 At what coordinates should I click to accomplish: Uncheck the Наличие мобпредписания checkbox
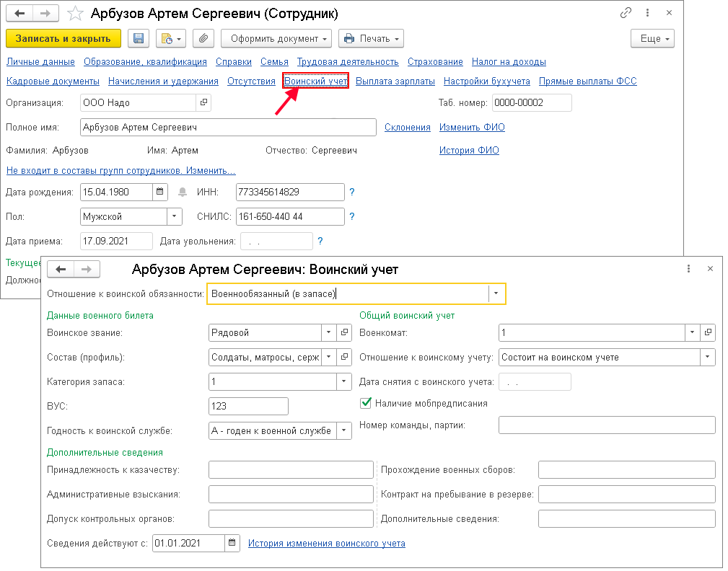[366, 404]
